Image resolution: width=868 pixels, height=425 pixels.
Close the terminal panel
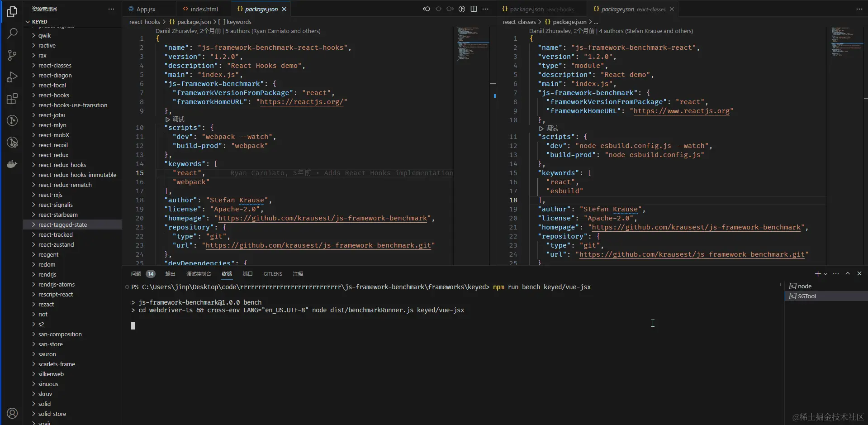click(859, 273)
